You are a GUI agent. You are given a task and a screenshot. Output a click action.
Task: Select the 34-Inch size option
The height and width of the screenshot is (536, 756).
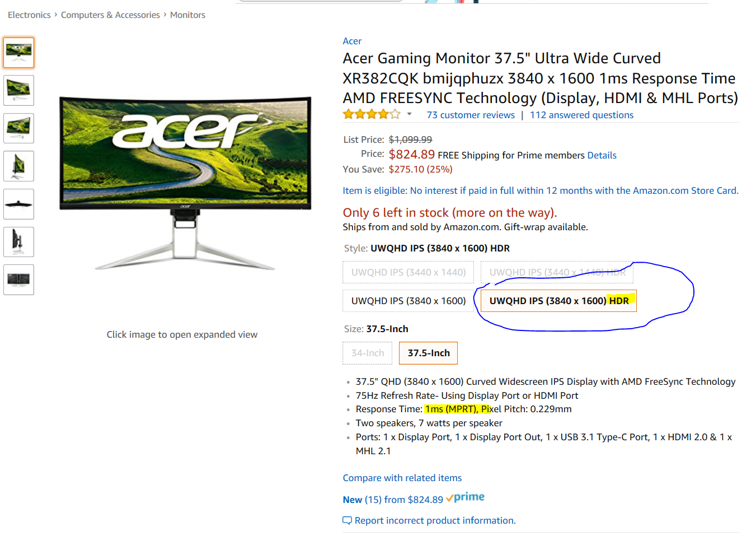pyautogui.click(x=368, y=353)
